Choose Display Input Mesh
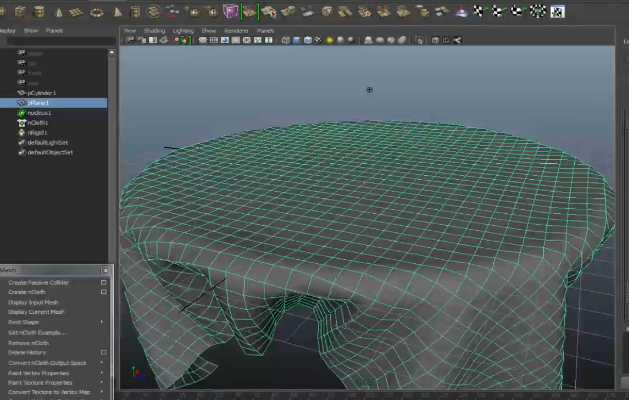The width and height of the screenshot is (629, 400). click(33, 302)
